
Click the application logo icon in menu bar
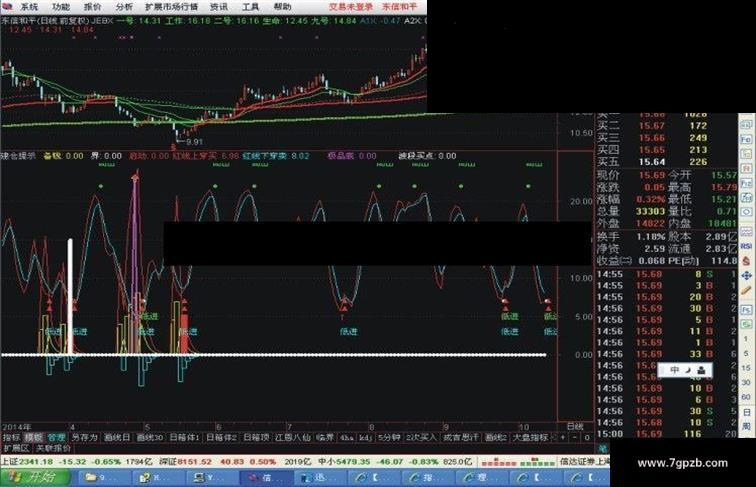(x=7, y=7)
